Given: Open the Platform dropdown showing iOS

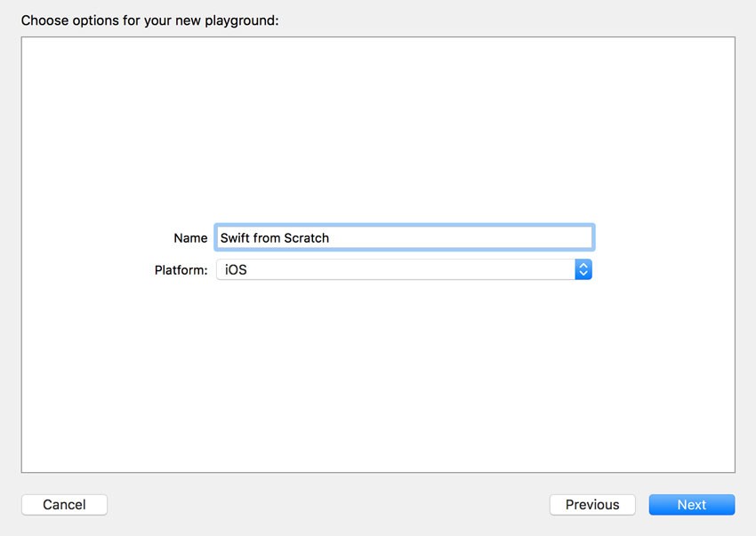Looking at the screenshot, I should point(404,269).
